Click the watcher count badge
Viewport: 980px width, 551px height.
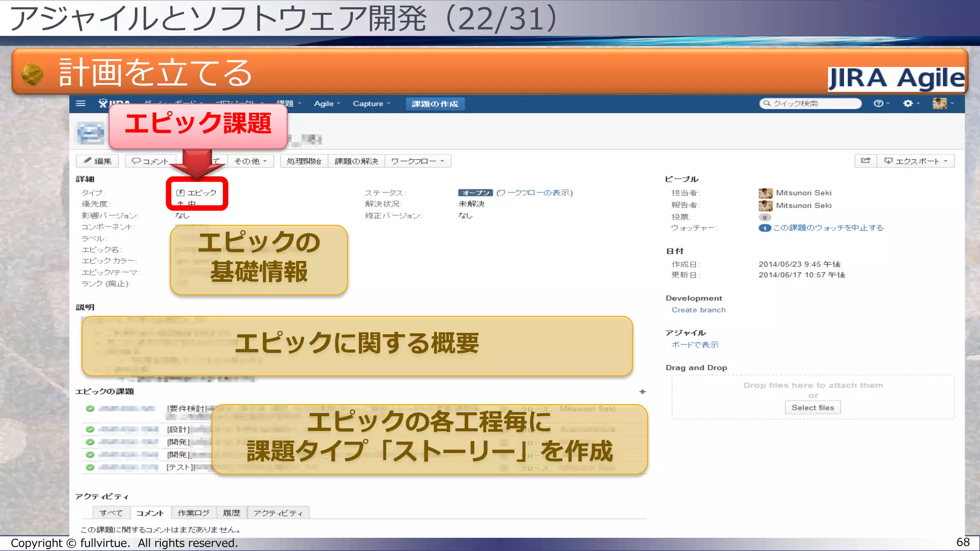point(765,228)
